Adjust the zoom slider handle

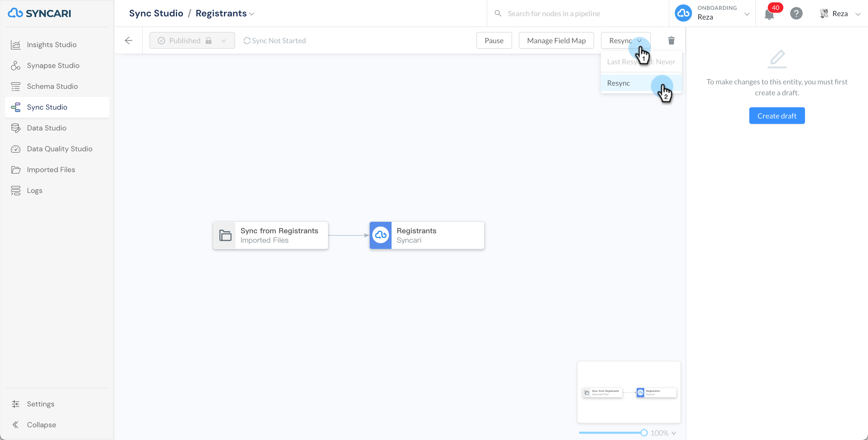[x=644, y=433]
